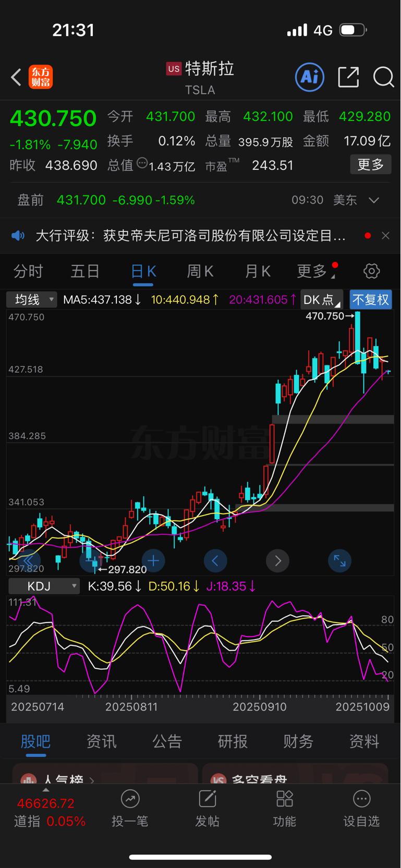Select the 日K chart tab
The width and height of the screenshot is (401, 868).
click(143, 271)
